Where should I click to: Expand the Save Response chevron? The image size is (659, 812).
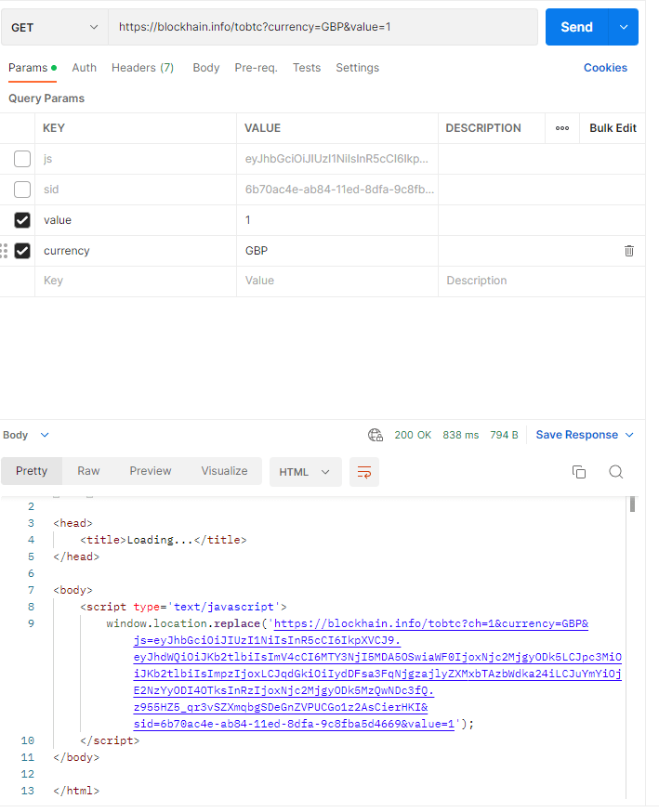[629, 435]
